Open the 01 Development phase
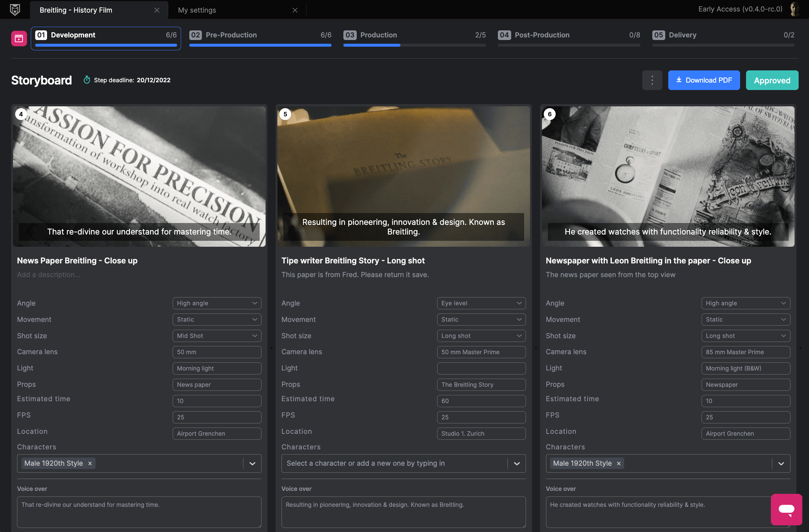The image size is (809, 532). coord(106,38)
